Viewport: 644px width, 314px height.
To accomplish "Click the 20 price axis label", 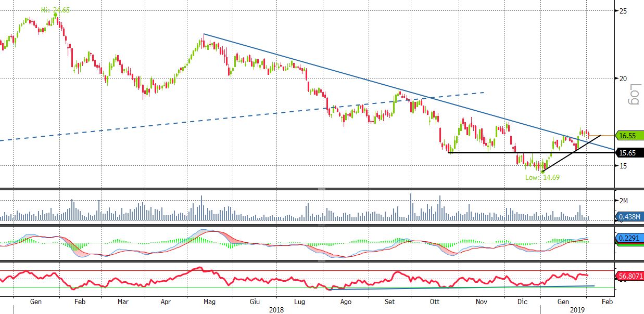I will pos(623,78).
